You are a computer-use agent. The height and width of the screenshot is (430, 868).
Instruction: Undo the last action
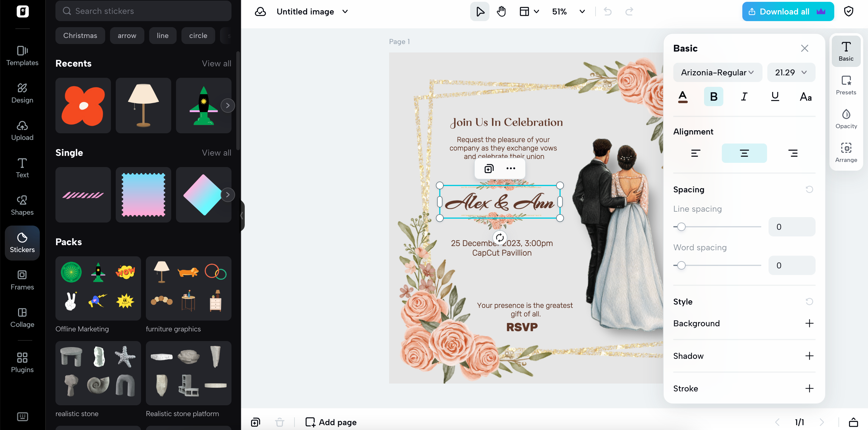pyautogui.click(x=608, y=11)
